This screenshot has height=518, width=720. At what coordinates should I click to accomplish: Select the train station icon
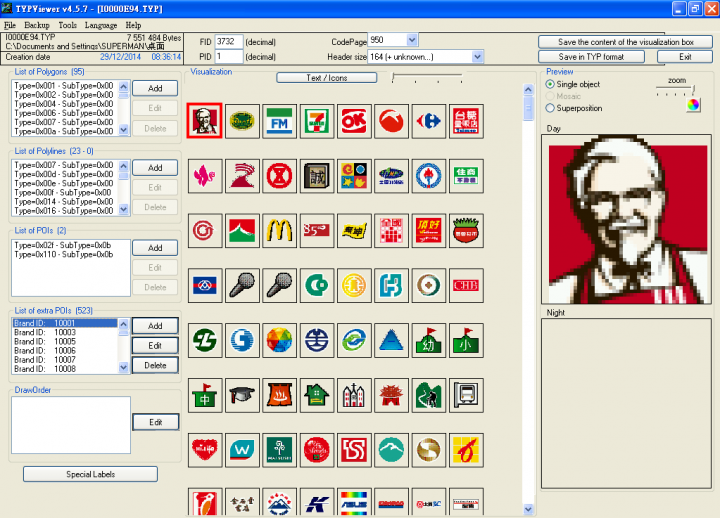click(x=466, y=395)
